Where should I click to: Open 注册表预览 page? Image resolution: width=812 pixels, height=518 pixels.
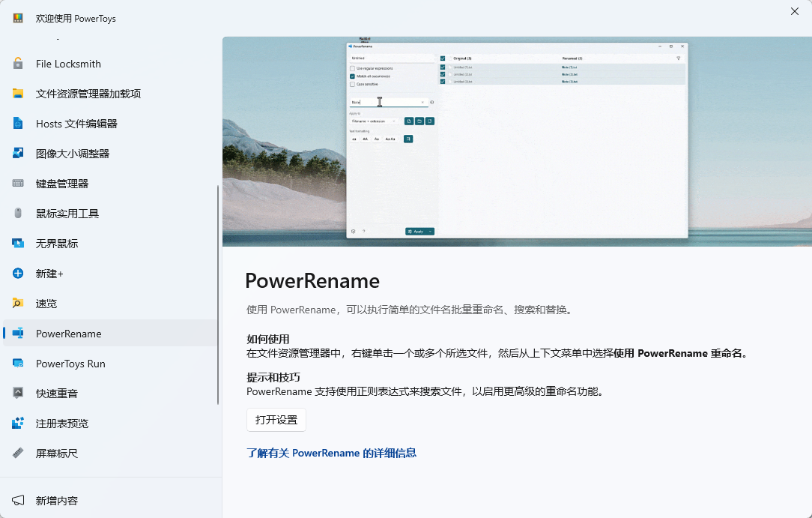click(110, 424)
